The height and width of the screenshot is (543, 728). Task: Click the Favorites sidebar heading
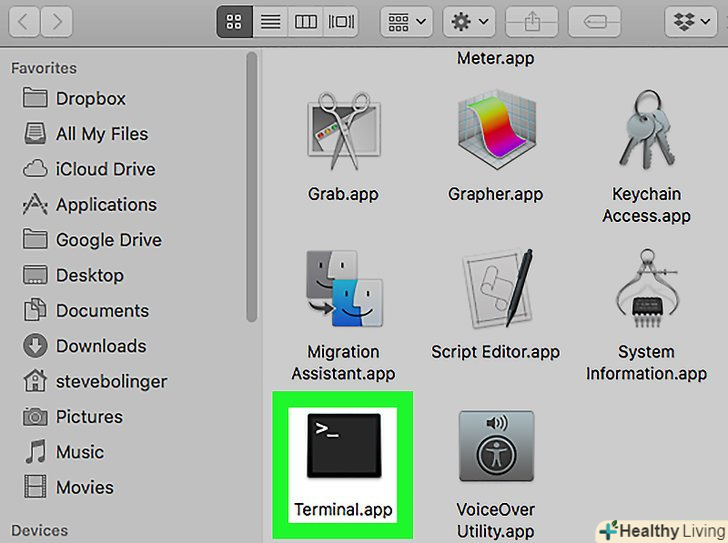(x=44, y=68)
